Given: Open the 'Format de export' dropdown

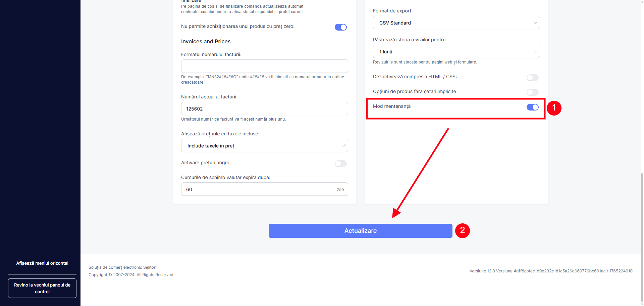Looking at the screenshot, I should (x=456, y=23).
